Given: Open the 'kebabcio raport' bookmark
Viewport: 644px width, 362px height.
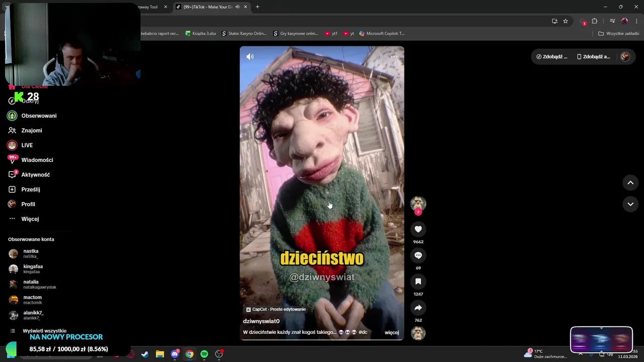Looking at the screenshot, I should [x=160, y=34].
